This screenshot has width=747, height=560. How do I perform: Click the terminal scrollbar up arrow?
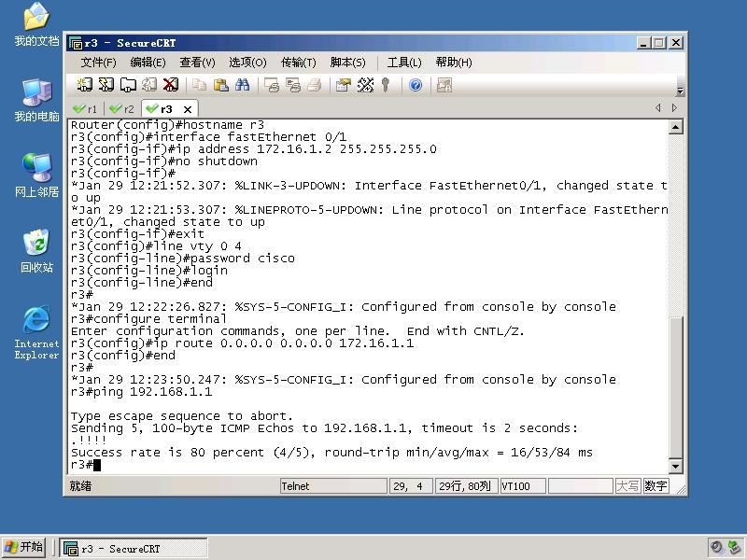(x=675, y=127)
